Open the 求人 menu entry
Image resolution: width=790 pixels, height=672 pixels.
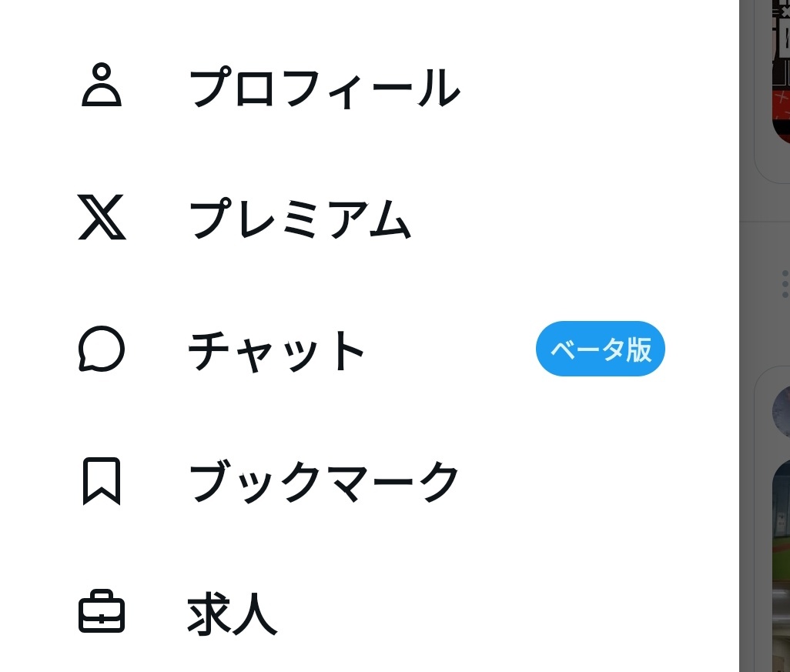pyautogui.click(x=233, y=613)
